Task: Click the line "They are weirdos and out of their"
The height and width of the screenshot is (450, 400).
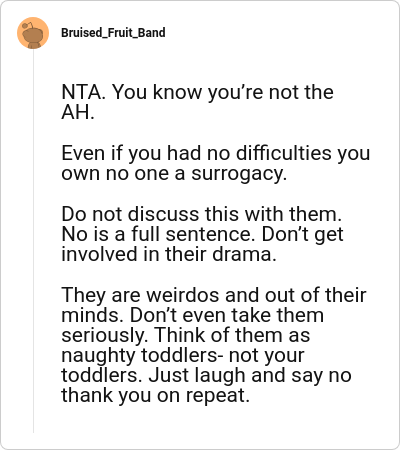Action: [214, 295]
